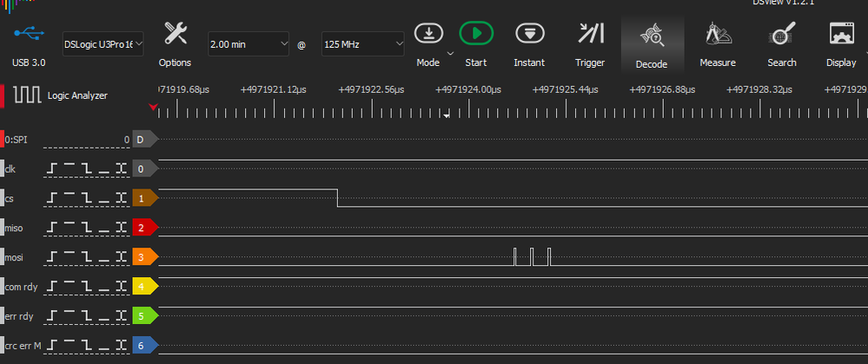Open the 2.00 min duration dropdown
The image size is (868, 364).
point(248,43)
